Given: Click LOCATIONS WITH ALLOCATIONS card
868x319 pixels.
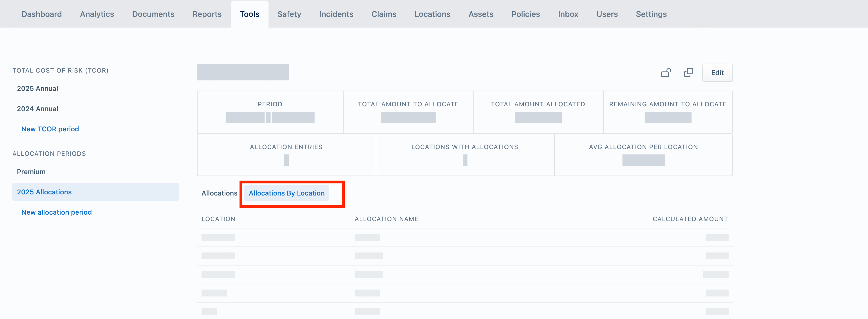Looking at the screenshot, I should [x=465, y=155].
